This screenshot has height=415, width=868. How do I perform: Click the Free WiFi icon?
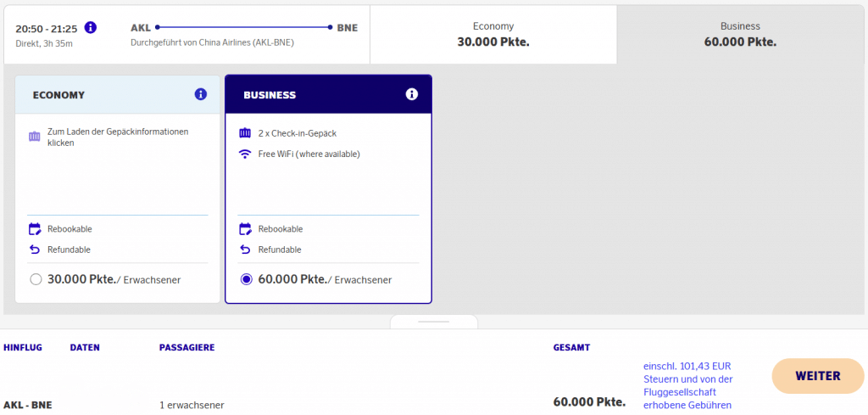[245, 154]
